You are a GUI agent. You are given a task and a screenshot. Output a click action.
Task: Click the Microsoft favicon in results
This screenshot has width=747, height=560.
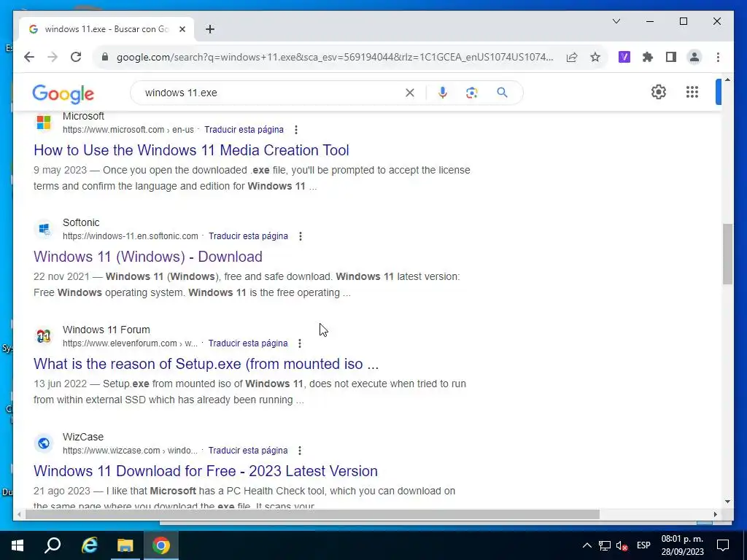tap(43, 122)
